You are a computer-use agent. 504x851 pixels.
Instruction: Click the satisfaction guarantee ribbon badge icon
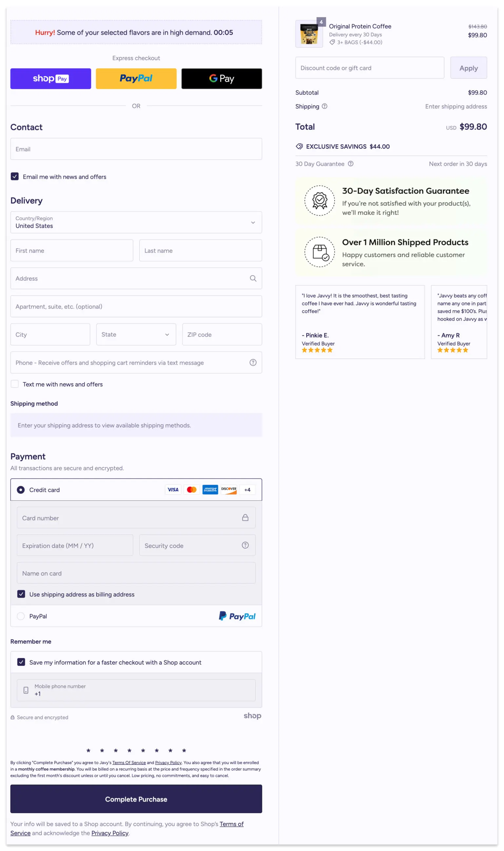coord(320,200)
